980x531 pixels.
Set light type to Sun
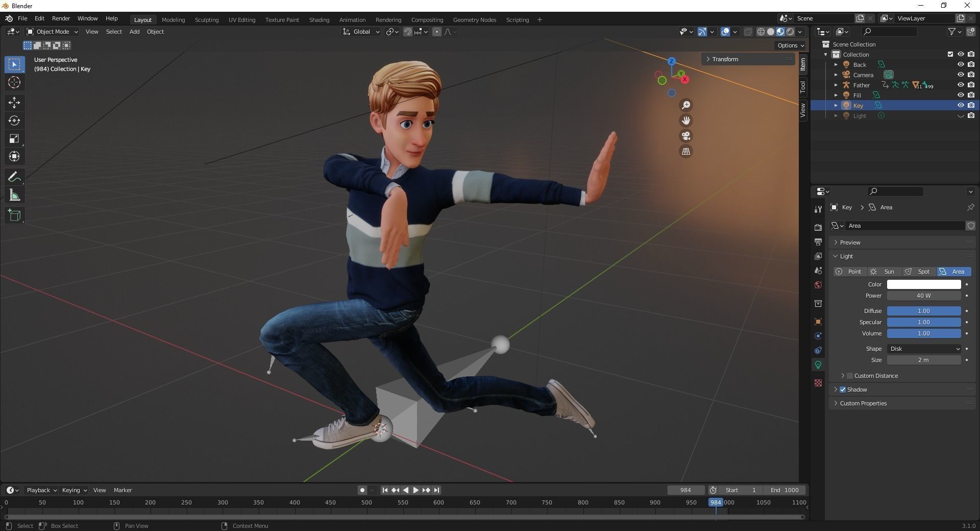pos(885,272)
